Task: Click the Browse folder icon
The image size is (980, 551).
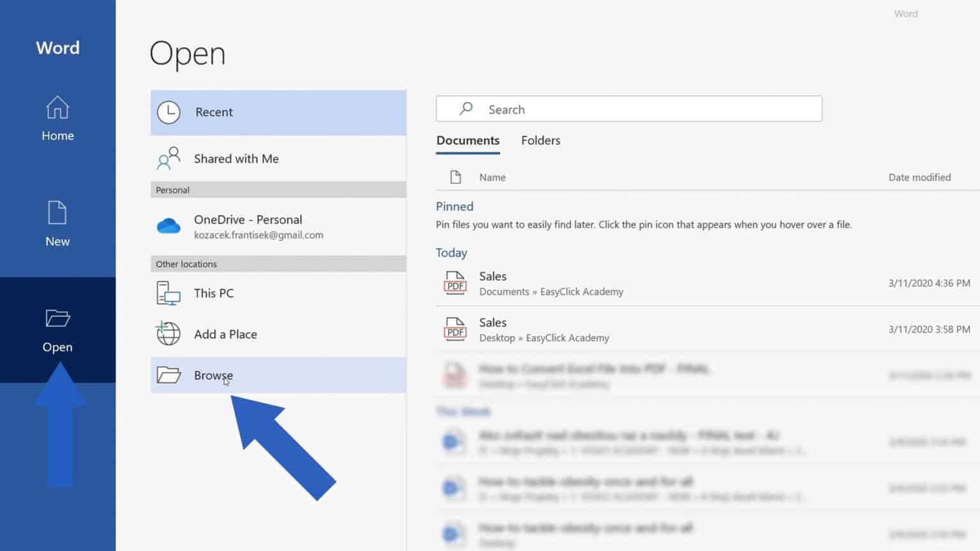Action: [x=167, y=375]
